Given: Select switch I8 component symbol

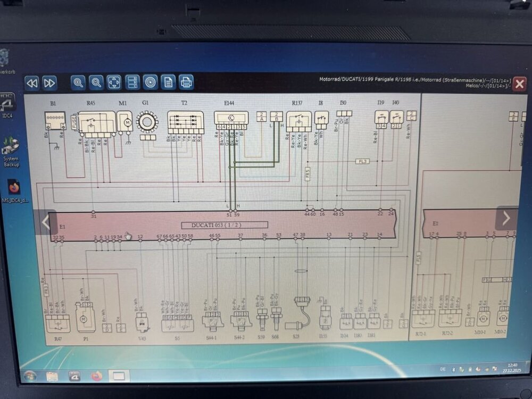Looking at the screenshot, I should click(x=321, y=120).
